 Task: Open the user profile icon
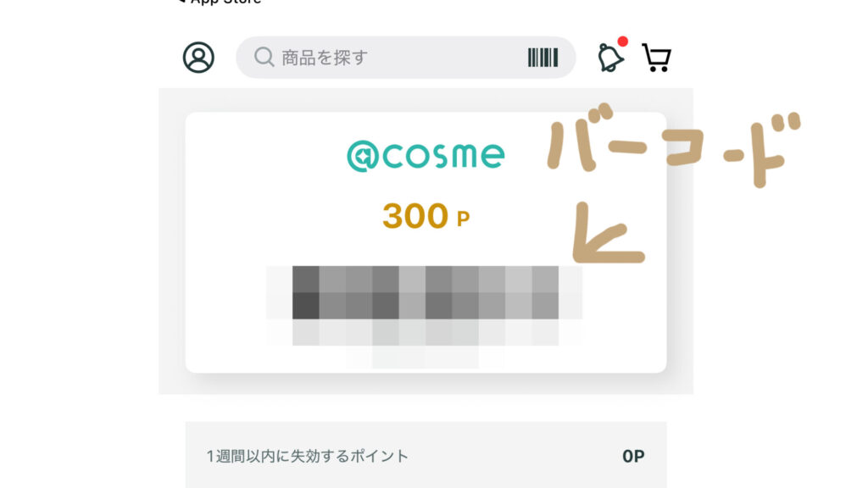pos(198,58)
